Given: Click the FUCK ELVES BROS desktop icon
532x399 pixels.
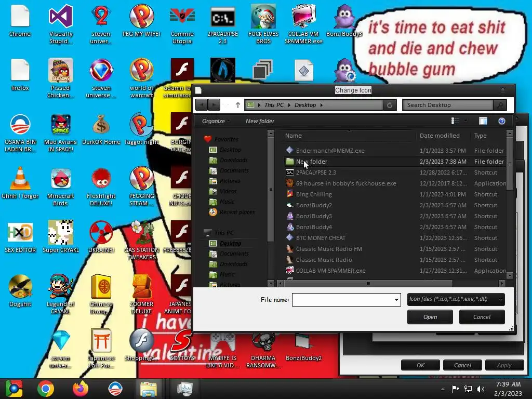Looking at the screenshot, I should pos(263,24).
